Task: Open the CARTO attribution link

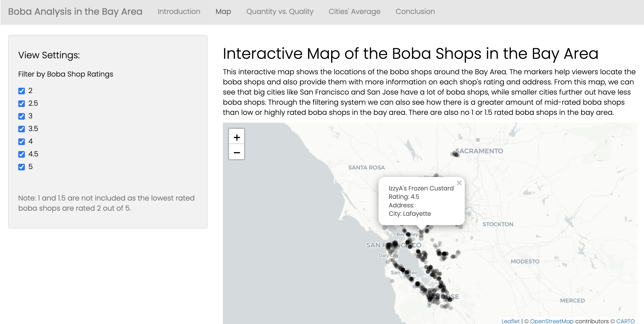Action: click(x=625, y=321)
